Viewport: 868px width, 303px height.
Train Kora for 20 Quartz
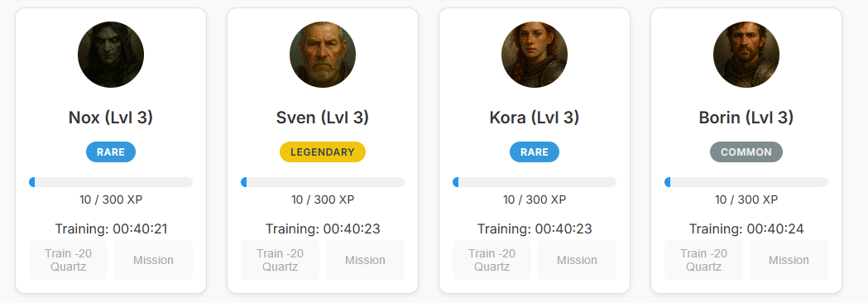[x=492, y=260]
